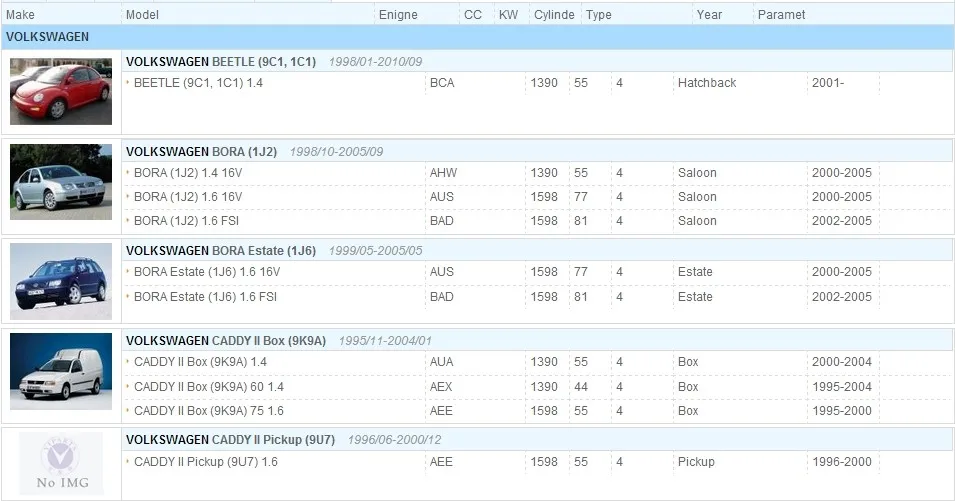The width and height of the screenshot is (955, 501).
Task: Click the Type column header
Action: [x=599, y=15]
